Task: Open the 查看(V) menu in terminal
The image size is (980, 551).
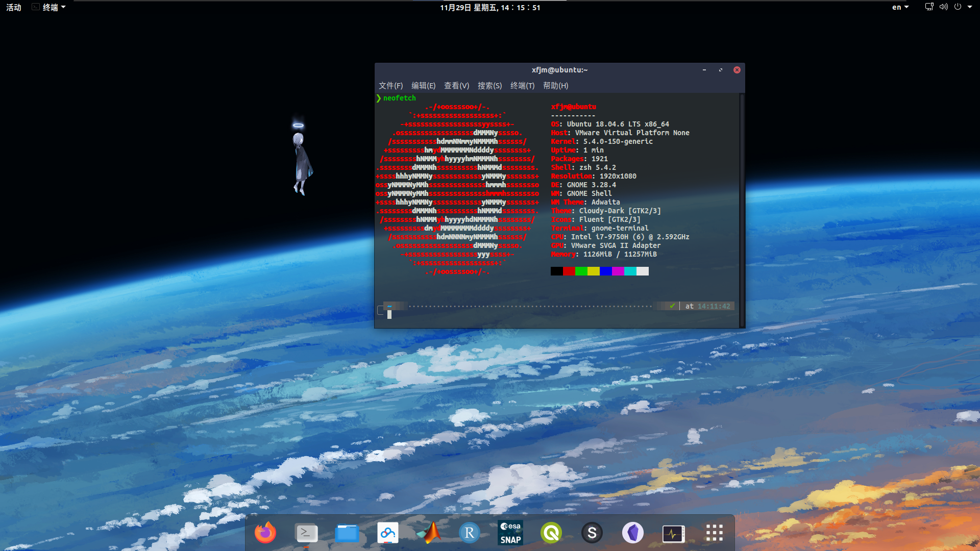Action: click(x=457, y=86)
